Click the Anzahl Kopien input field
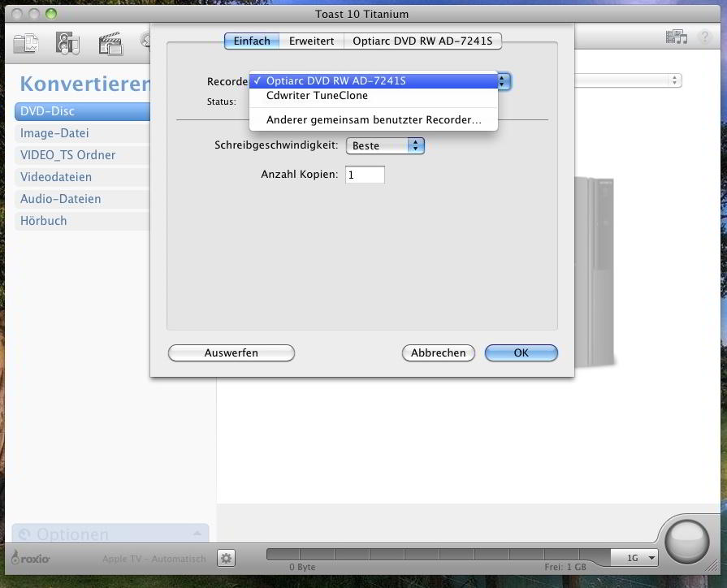The image size is (727, 588). pyautogui.click(x=365, y=175)
